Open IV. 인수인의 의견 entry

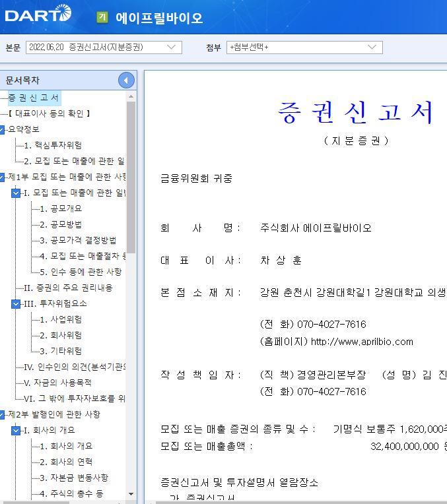[75, 367]
